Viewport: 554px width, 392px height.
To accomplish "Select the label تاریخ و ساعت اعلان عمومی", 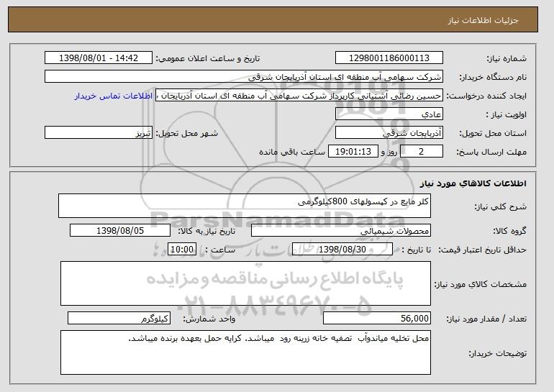I will point(208,58).
